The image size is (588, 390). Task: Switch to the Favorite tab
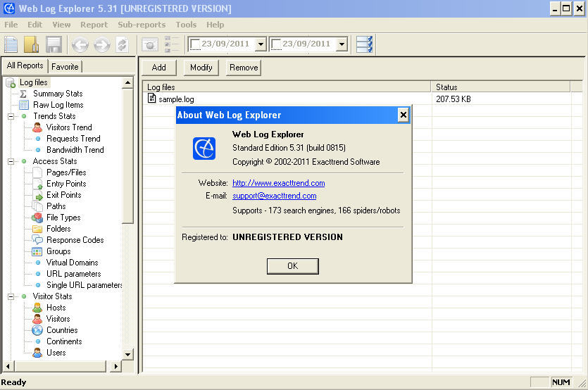[x=65, y=67]
